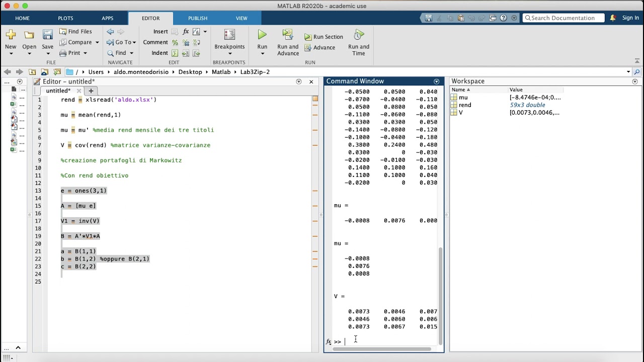The width and height of the screenshot is (644, 362).
Task: Click the Wrap comments icon
Action: pyautogui.click(x=196, y=43)
